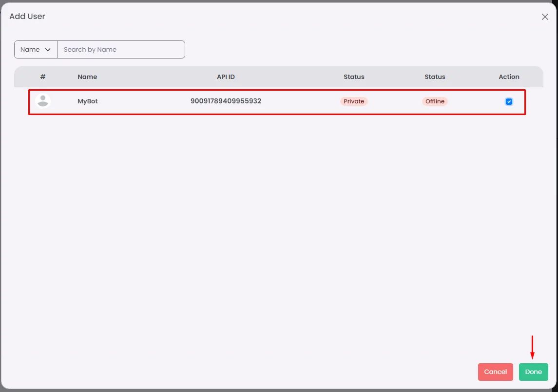This screenshot has height=392, width=558.
Task: Focus the Search by Name field
Action: click(121, 50)
